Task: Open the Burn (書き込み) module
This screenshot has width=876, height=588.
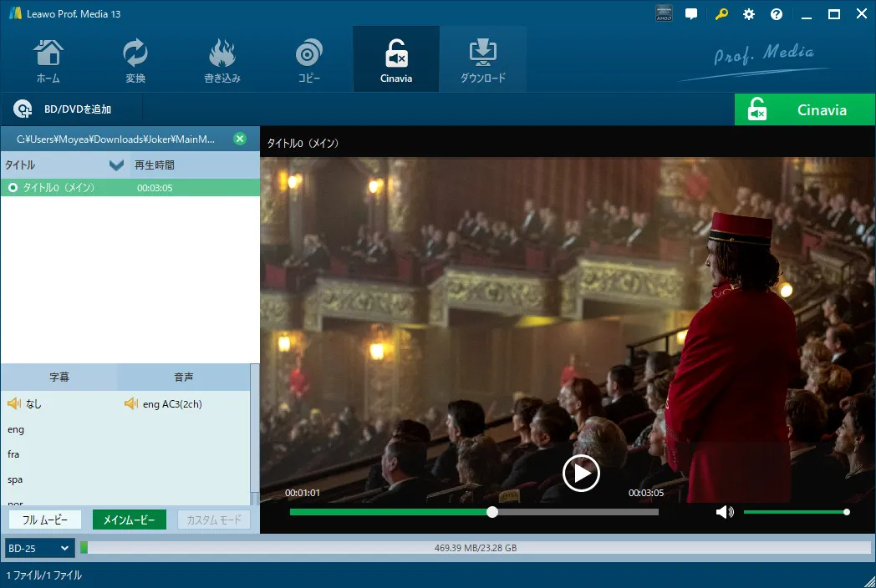Action: click(222, 60)
